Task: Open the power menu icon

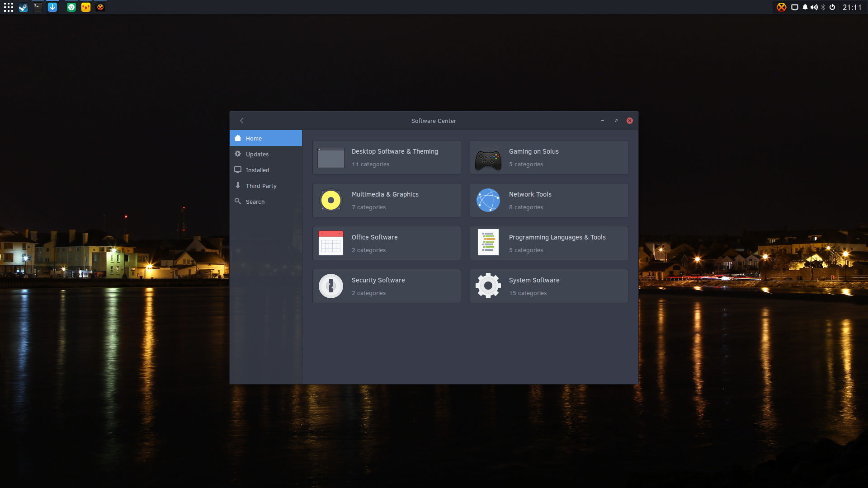Action: coord(832,7)
